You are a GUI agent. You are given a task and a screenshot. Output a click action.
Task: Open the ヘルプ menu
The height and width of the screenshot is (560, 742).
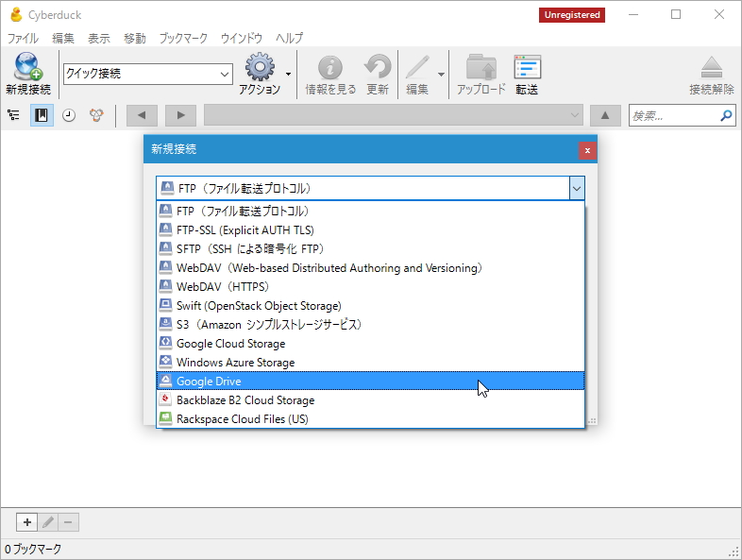(289, 38)
